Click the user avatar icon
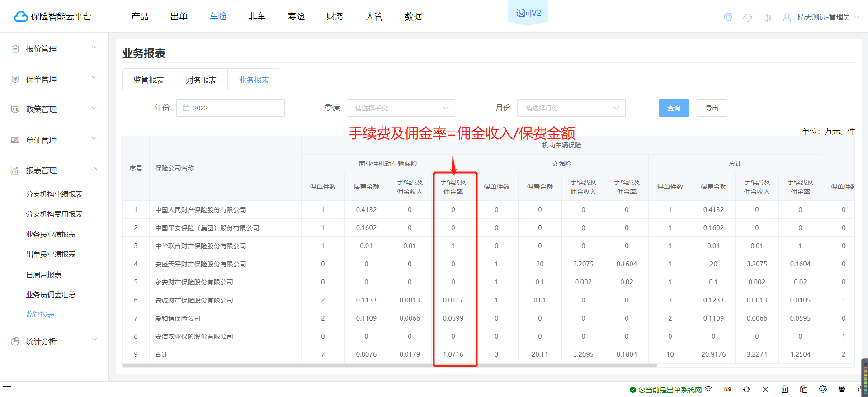Screen dimensions: 868x397 [787, 17]
